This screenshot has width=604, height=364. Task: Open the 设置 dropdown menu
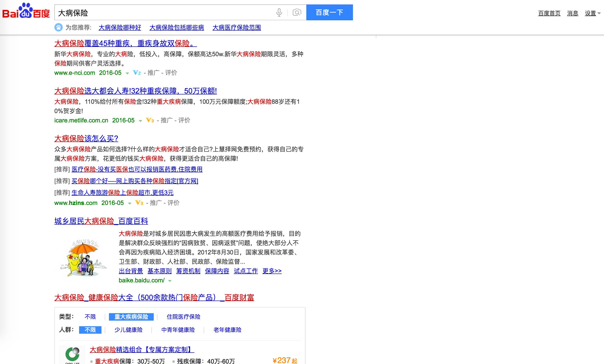[593, 13]
